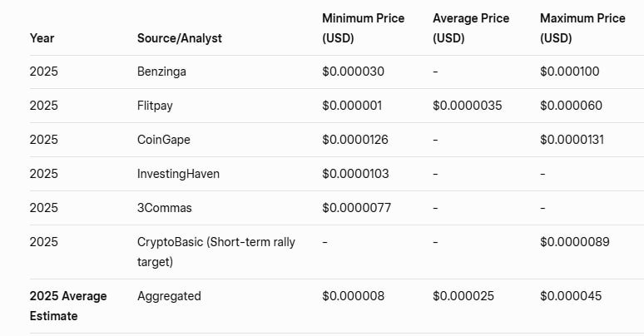Click the 3Commas source cell
Screen dimensions: 644x336
[164, 208]
